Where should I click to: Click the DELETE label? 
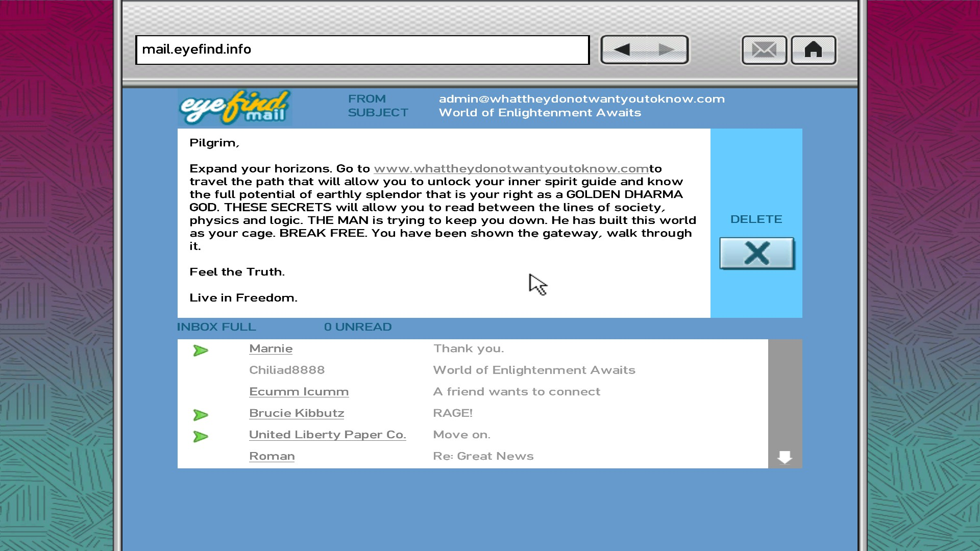(x=756, y=219)
